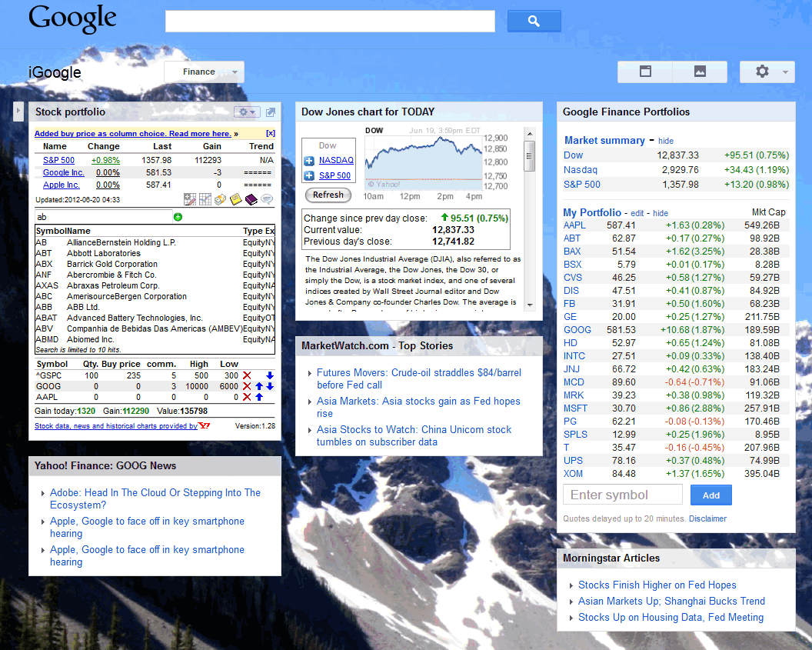Open the theme picture icon button
This screenshot has height=650, width=812.
[x=700, y=72]
